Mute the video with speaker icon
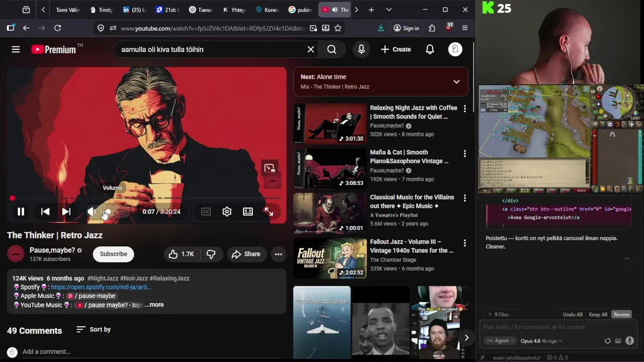This screenshot has height=362, width=644. tap(91, 212)
